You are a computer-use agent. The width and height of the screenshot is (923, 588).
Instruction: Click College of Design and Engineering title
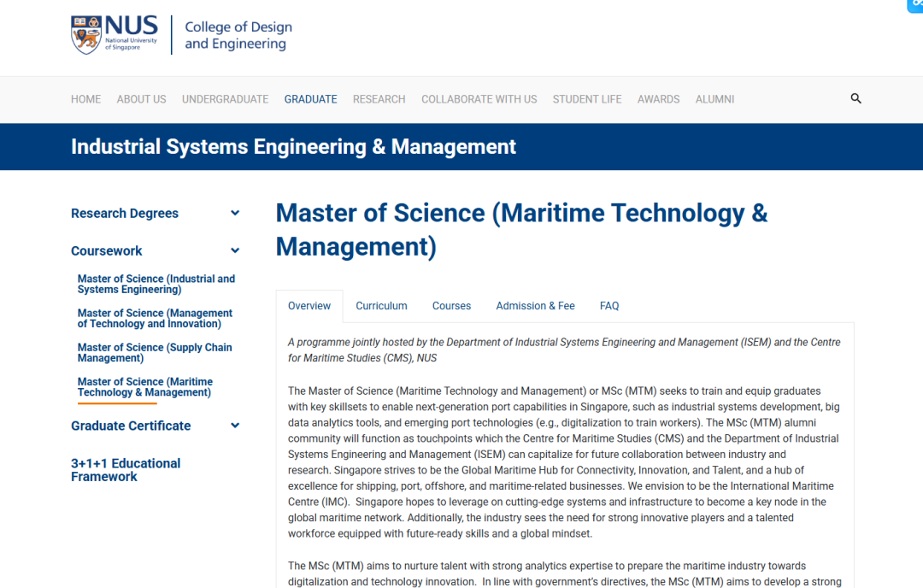click(238, 35)
